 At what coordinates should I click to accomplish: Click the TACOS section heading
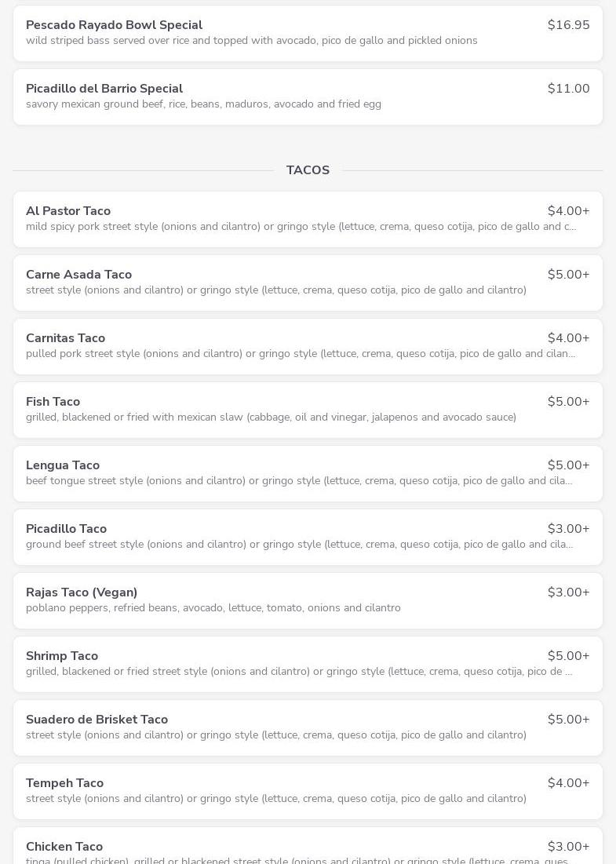tap(308, 170)
